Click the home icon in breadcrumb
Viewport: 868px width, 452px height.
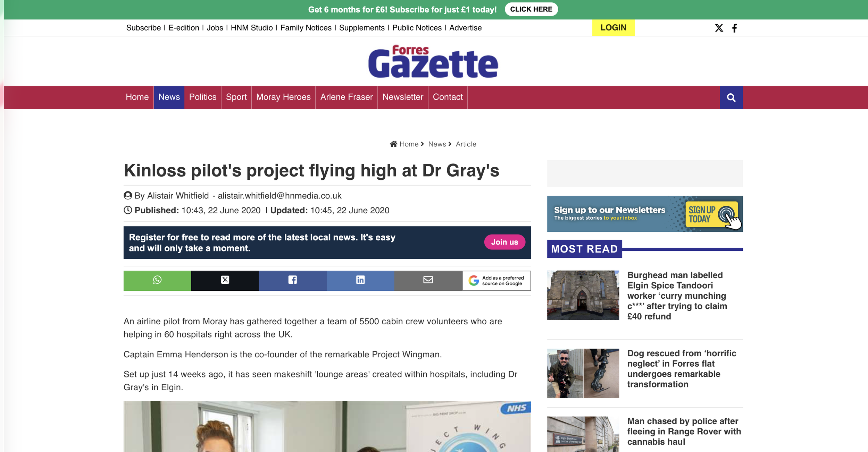(x=393, y=144)
